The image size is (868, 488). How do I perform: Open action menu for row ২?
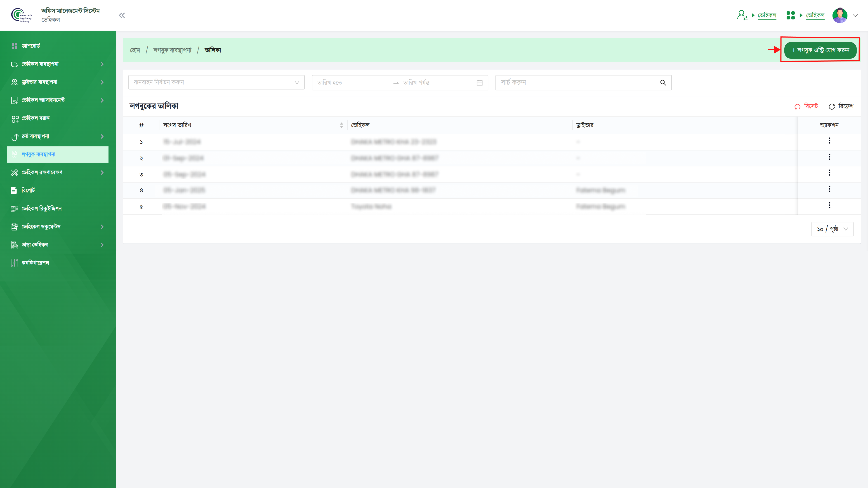[829, 157]
